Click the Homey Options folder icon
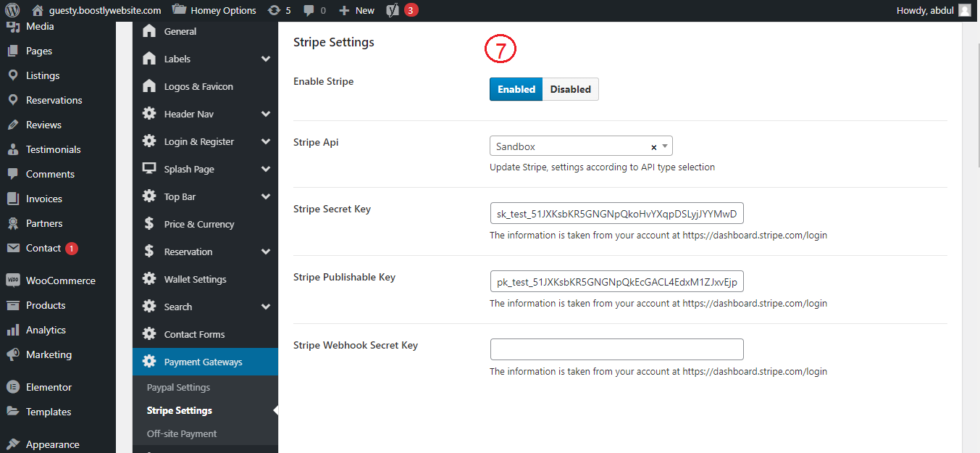980x453 pixels. pyautogui.click(x=178, y=10)
